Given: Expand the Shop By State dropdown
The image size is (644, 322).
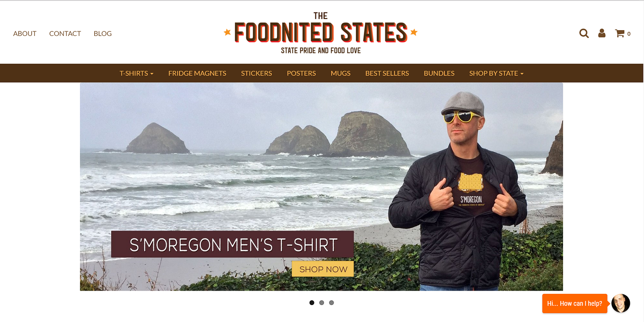Looking at the screenshot, I should coord(496,73).
